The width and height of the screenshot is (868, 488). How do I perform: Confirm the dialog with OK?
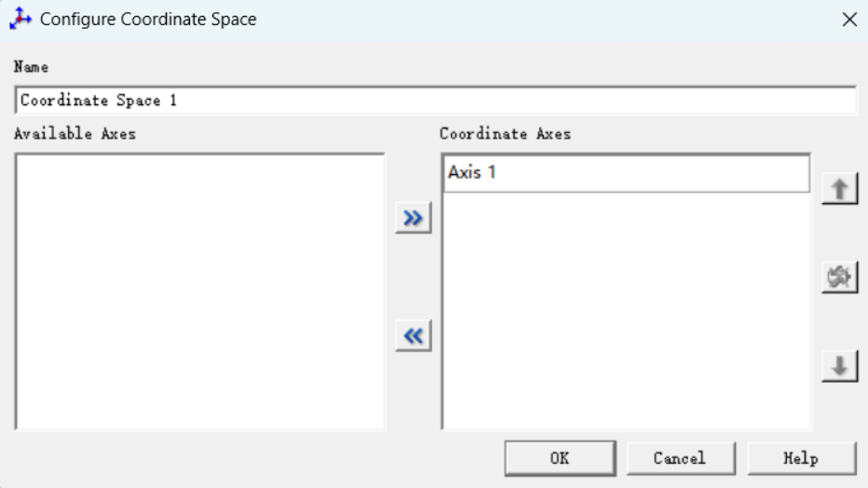pos(560,457)
